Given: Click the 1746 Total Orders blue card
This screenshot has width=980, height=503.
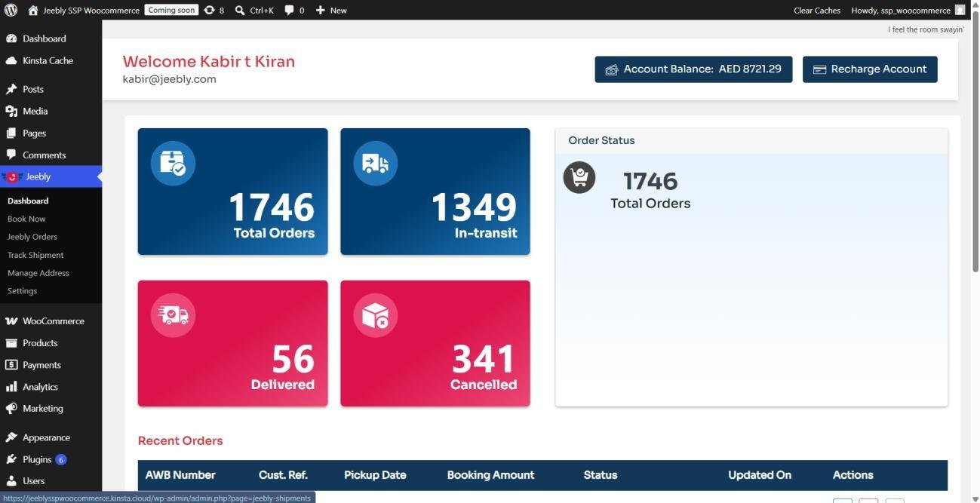Looking at the screenshot, I should point(233,192).
